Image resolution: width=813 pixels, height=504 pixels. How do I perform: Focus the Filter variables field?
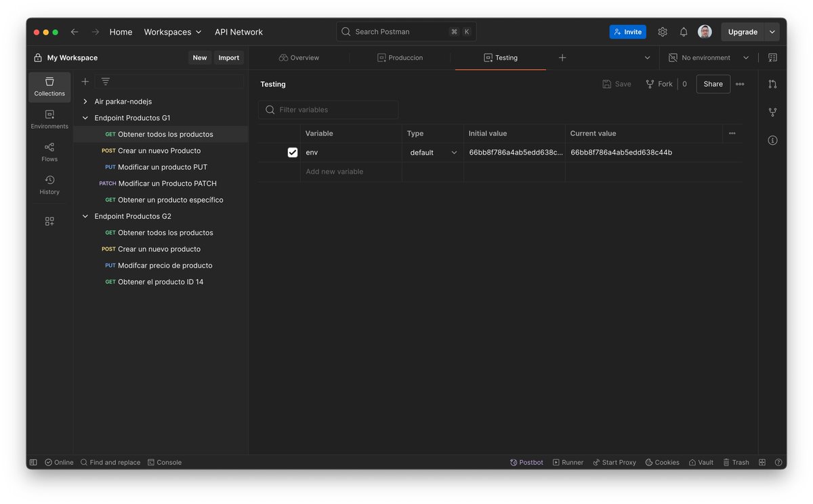(x=329, y=110)
